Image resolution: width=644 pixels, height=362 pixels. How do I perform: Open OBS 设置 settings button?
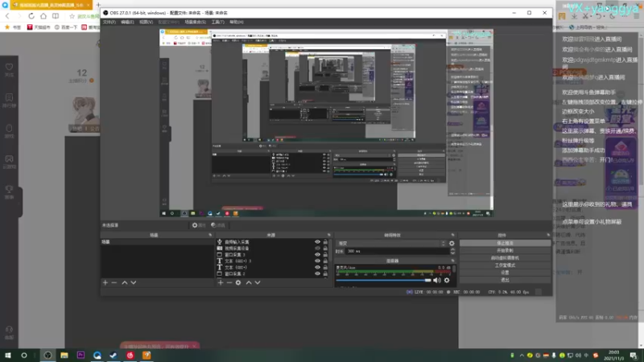click(505, 273)
